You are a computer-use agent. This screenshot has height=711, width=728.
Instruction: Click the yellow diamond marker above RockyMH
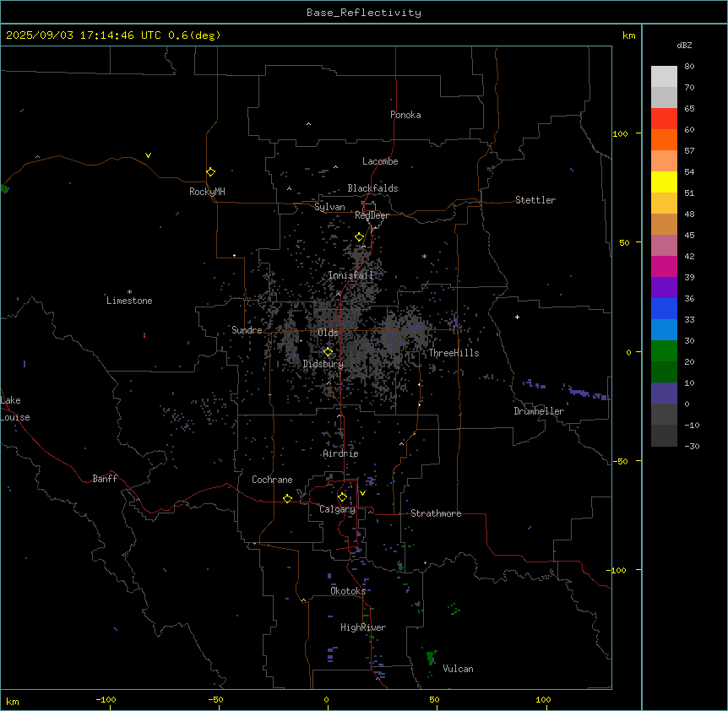click(211, 172)
